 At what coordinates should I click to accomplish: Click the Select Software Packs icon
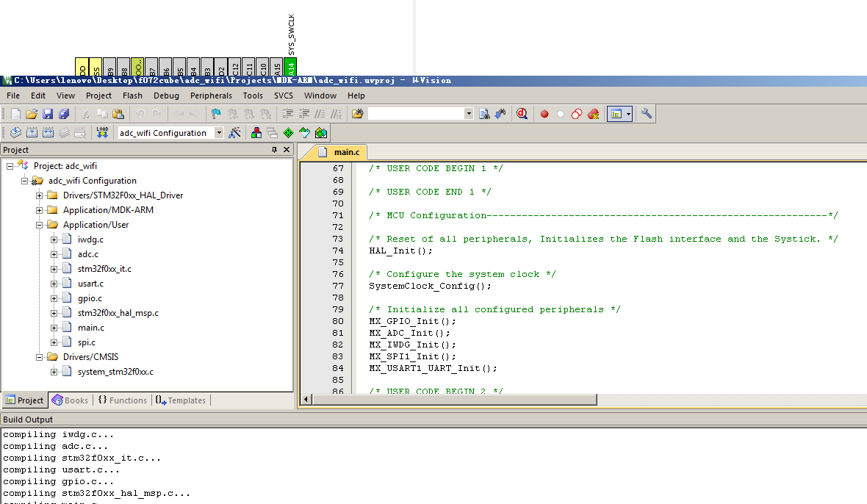[x=305, y=133]
